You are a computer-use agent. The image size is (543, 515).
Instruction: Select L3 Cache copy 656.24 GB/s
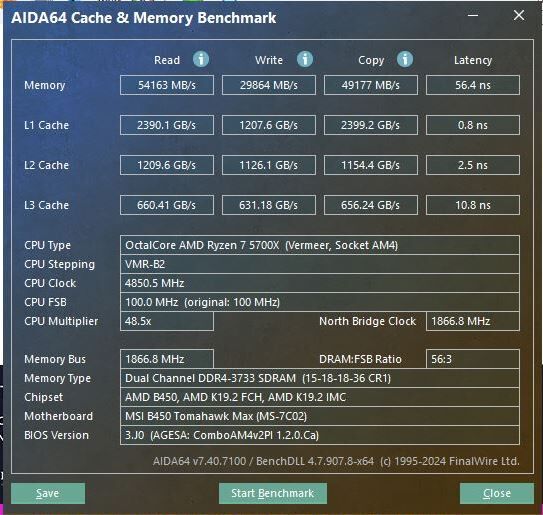[x=371, y=205]
